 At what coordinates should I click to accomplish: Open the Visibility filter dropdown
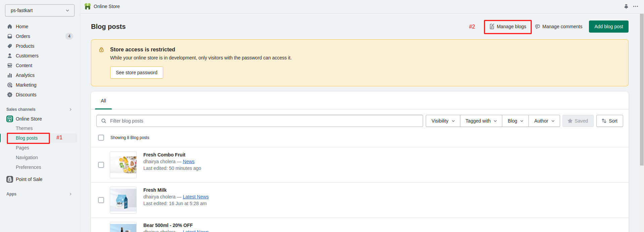(443, 121)
